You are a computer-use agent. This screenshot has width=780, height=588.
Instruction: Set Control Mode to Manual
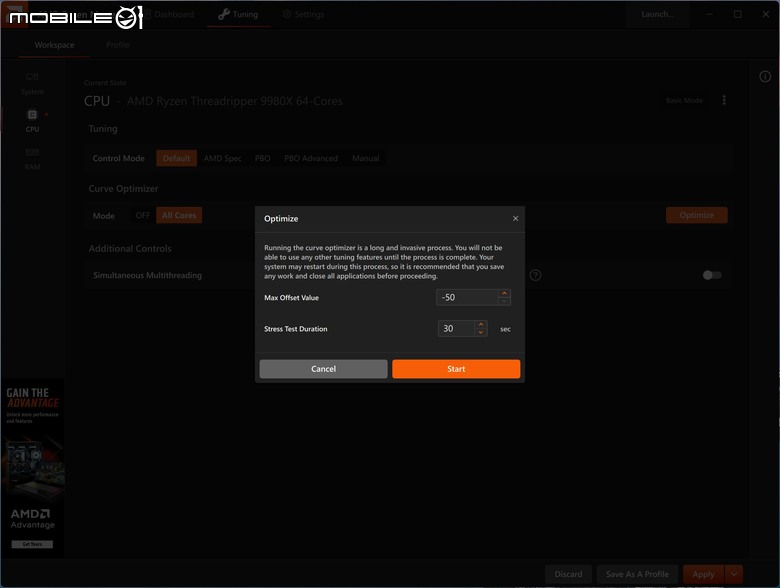tap(366, 158)
